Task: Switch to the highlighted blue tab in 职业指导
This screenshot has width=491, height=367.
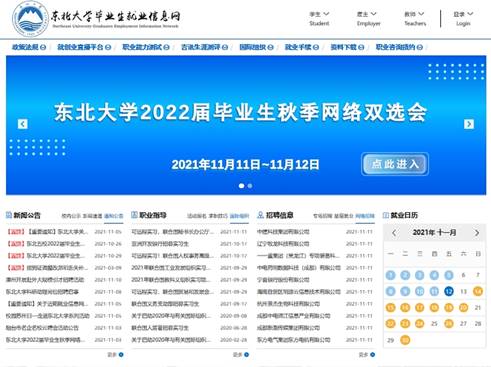Action: [239, 216]
